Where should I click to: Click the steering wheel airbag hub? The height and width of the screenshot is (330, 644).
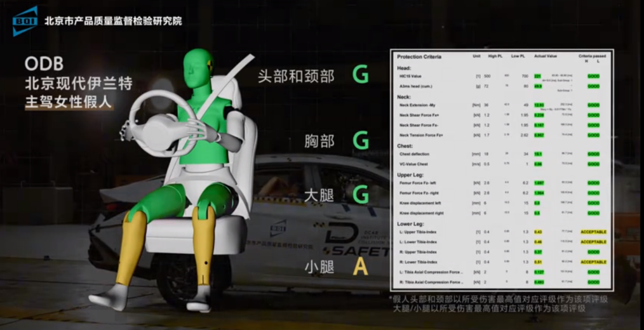coord(160,131)
